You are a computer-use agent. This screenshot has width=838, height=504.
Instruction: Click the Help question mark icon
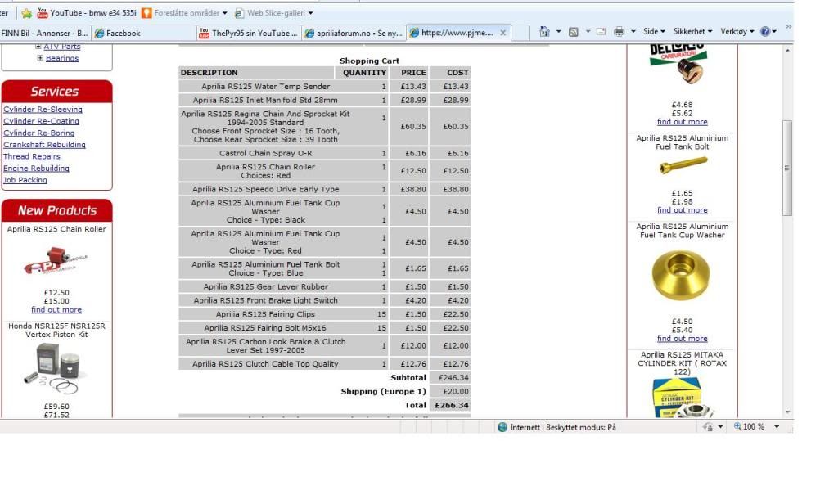click(x=765, y=32)
